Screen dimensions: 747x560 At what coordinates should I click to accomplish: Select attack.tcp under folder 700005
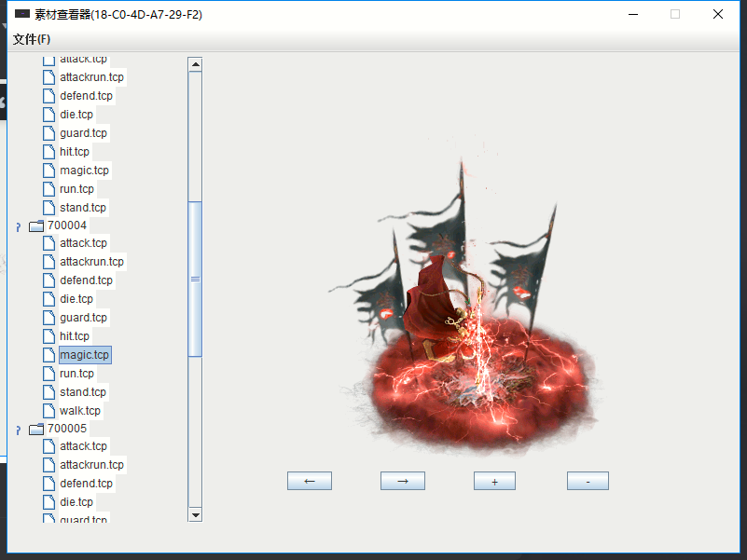pos(83,446)
